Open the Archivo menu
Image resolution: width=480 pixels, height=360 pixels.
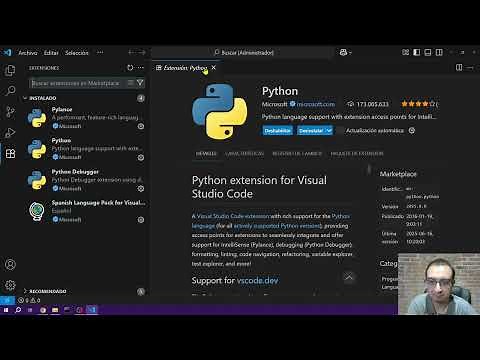28,53
